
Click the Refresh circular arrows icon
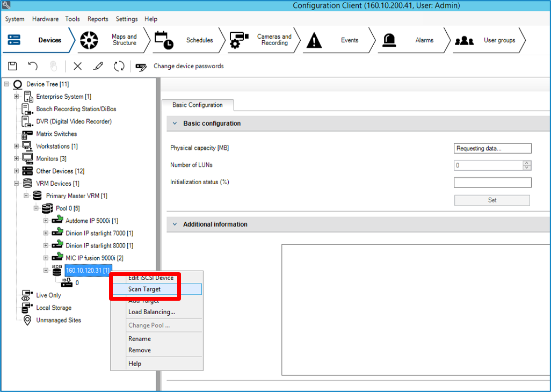119,66
